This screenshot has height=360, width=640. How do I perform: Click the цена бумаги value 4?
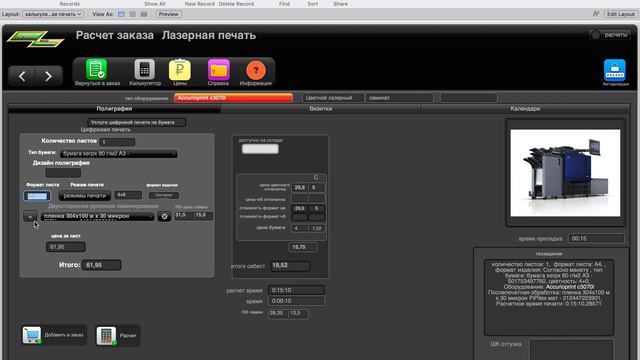300,228
